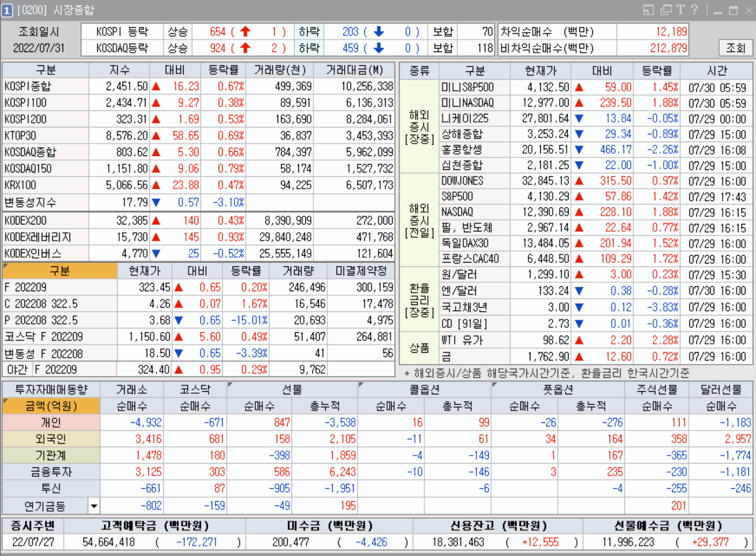The height and width of the screenshot is (556, 756).
Task: Click the 투자자매매동향 header cell
Action: click(x=51, y=390)
